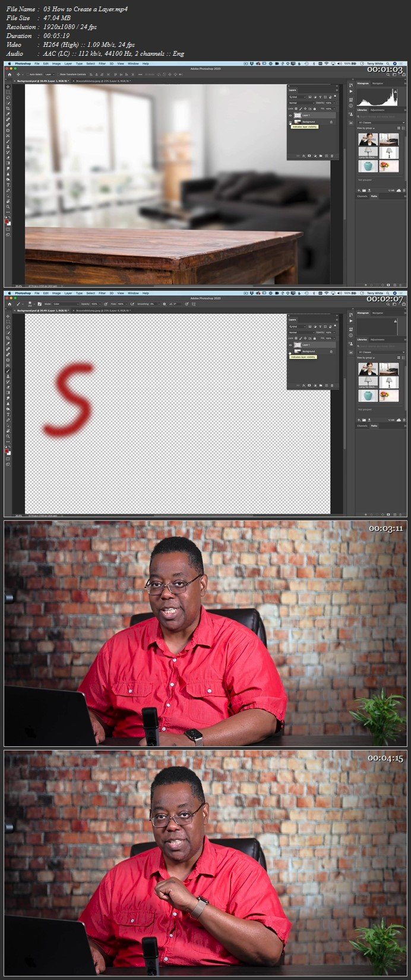The image size is (411, 980).
Task: Hide Layer 1 via eye icon, table screenshot
Action: [x=290, y=115]
